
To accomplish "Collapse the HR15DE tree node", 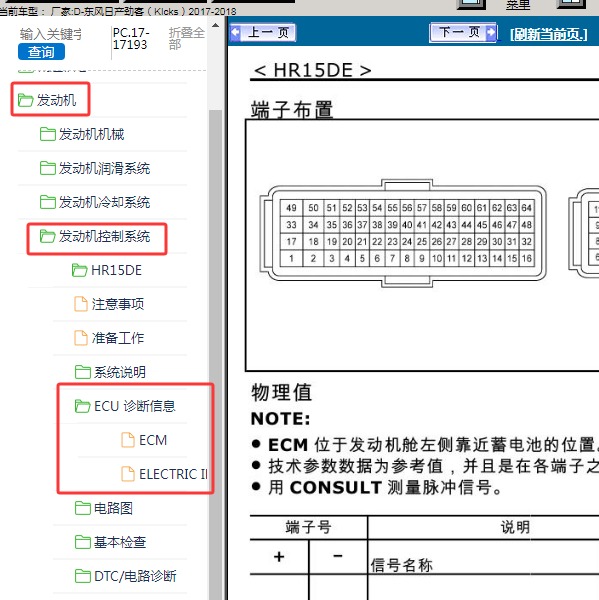I will pos(116,271).
